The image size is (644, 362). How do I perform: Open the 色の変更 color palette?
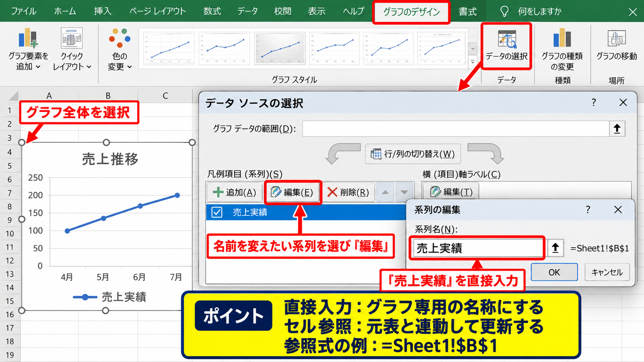tap(120, 49)
